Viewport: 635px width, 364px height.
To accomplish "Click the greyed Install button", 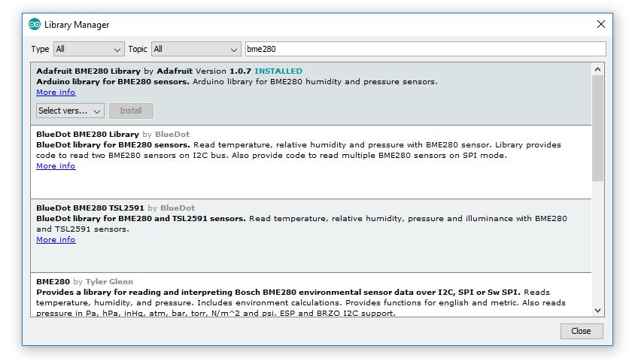I will (x=131, y=111).
